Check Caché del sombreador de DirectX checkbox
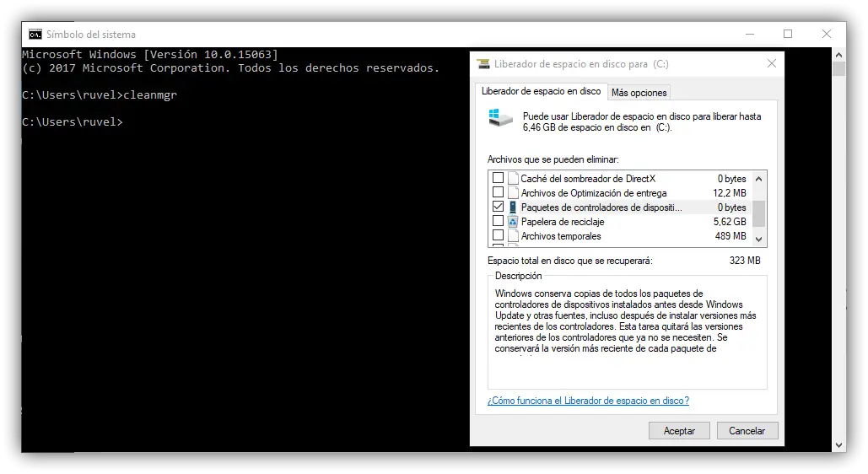The image size is (868, 474). pyautogui.click(x=498, y=178)
